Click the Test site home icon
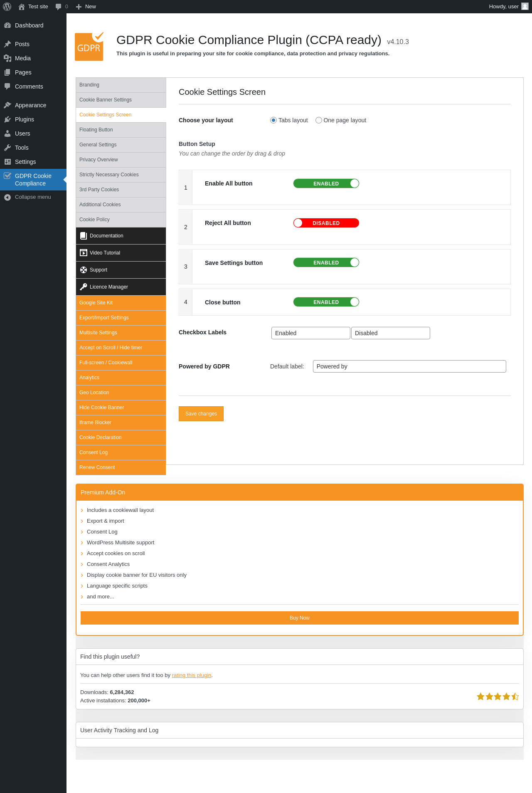The height and width of the screenshot is (793, 532). (22, 7)
